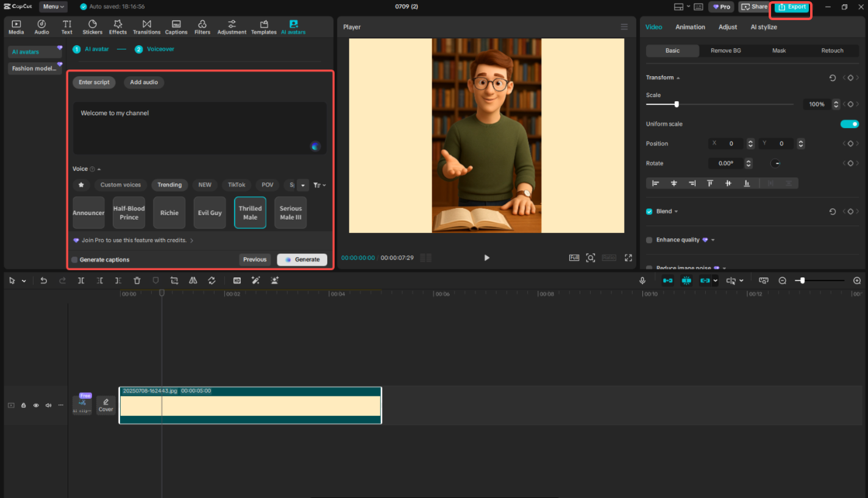
Task: Hide the video track with the eye toggle
Action: 36,405
